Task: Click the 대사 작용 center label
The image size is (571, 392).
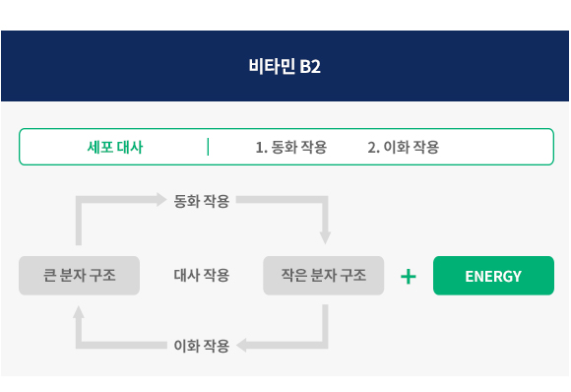Action: (202, 275)
